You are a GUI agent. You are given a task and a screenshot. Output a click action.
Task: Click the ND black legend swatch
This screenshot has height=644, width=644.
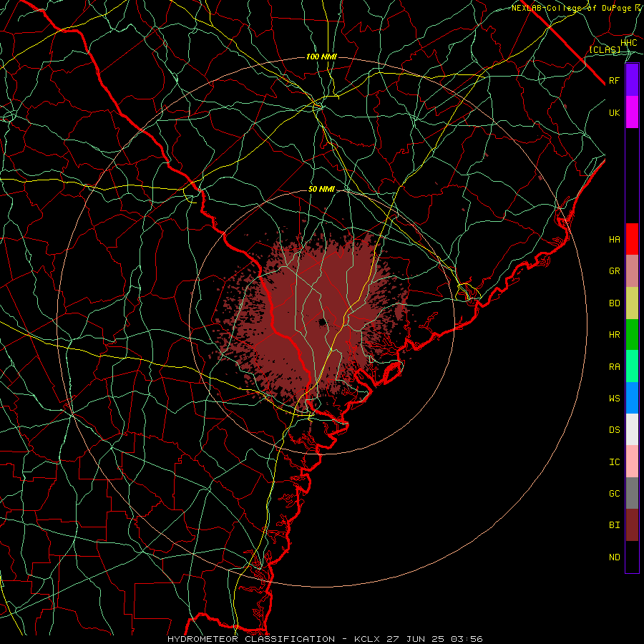click(632, 557)
